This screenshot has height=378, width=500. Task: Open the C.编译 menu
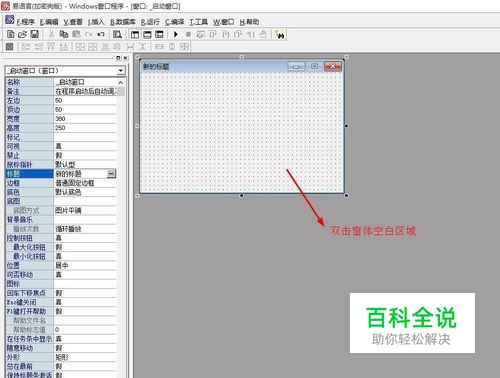pyautogui.click(x=175, y=22)
